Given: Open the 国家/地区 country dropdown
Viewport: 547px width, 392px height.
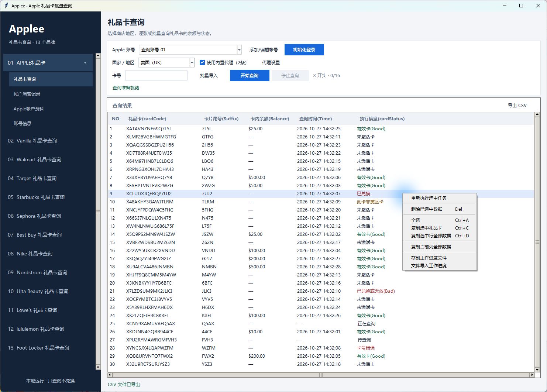Looking at the screenshot, I should click(x=192, y=63).
